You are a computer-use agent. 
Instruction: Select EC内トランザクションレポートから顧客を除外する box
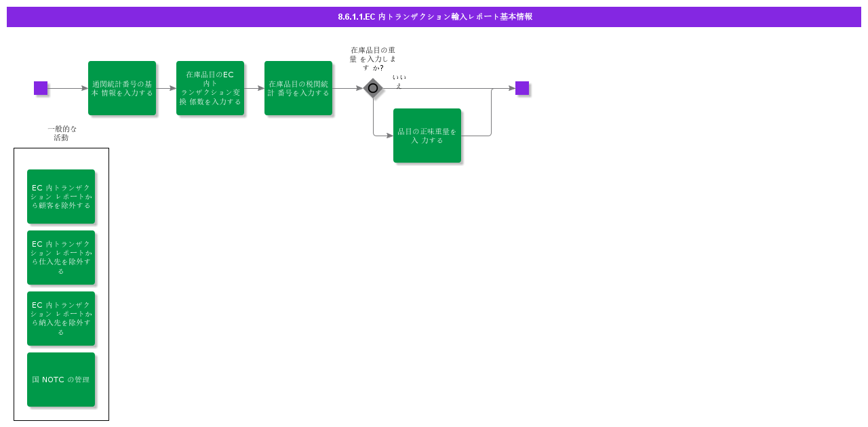pos(61,197)
